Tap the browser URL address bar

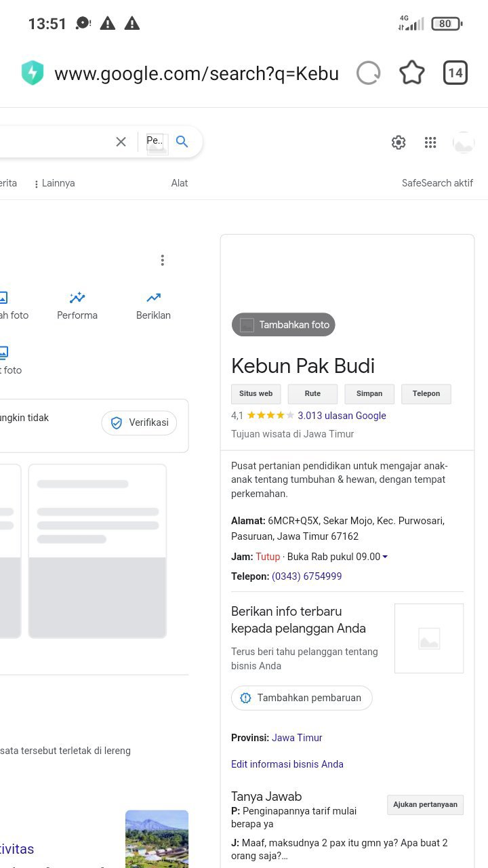(x=197, y=73)
